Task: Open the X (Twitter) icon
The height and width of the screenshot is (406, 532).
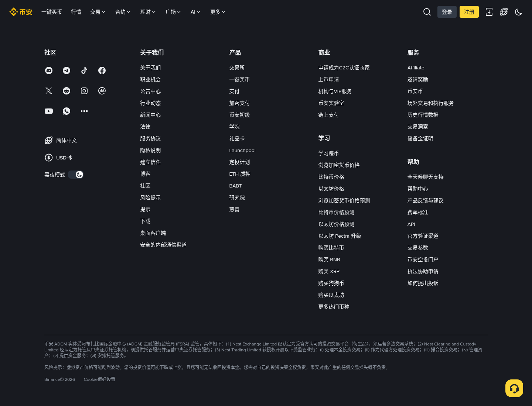Action: click(49, 91)
